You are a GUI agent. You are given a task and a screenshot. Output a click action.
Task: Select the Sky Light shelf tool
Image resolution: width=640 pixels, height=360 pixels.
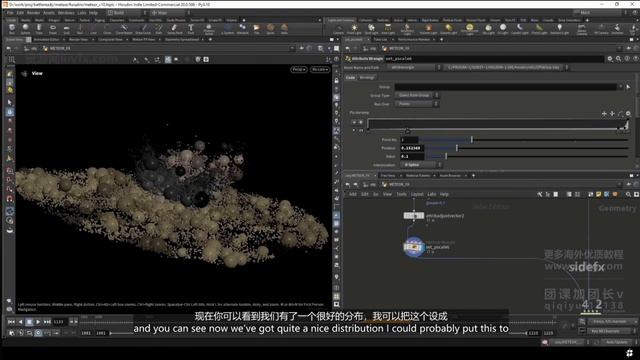pyautogui.click(x=488, y=29)
